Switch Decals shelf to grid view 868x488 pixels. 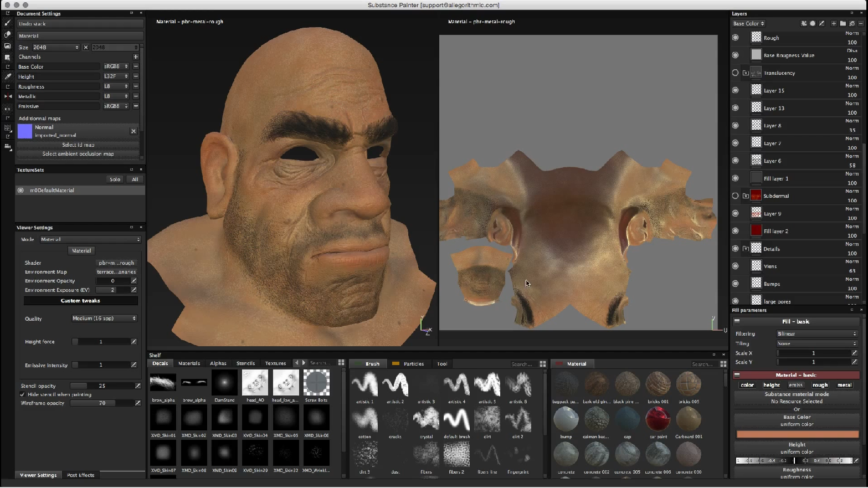(341, 363)
